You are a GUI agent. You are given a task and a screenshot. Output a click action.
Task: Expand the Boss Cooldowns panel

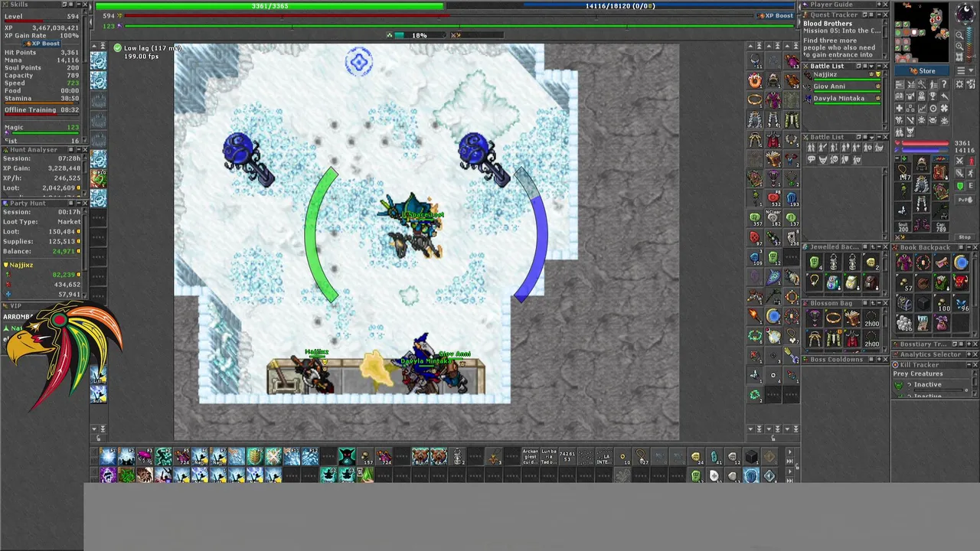(x=879, y=359)
